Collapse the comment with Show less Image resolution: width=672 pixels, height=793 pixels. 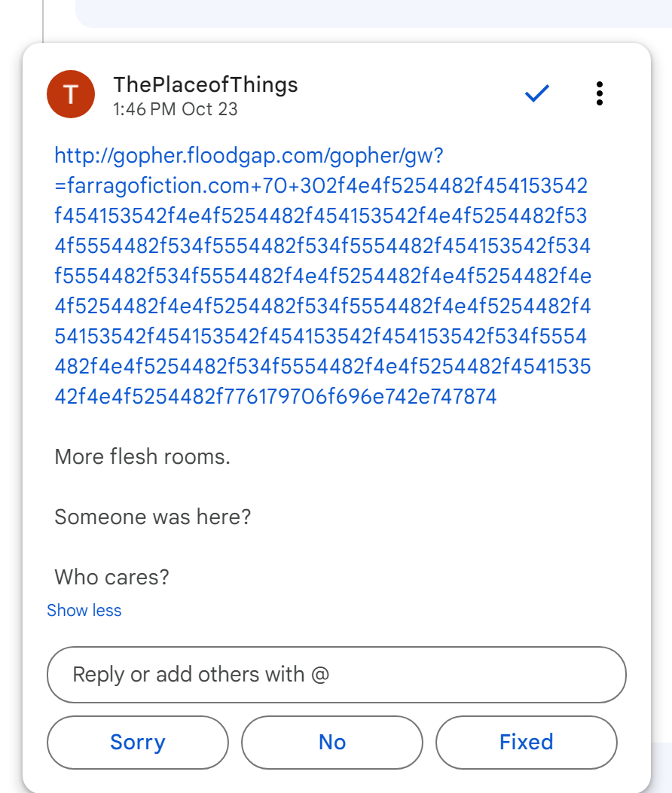coord(84,610)
